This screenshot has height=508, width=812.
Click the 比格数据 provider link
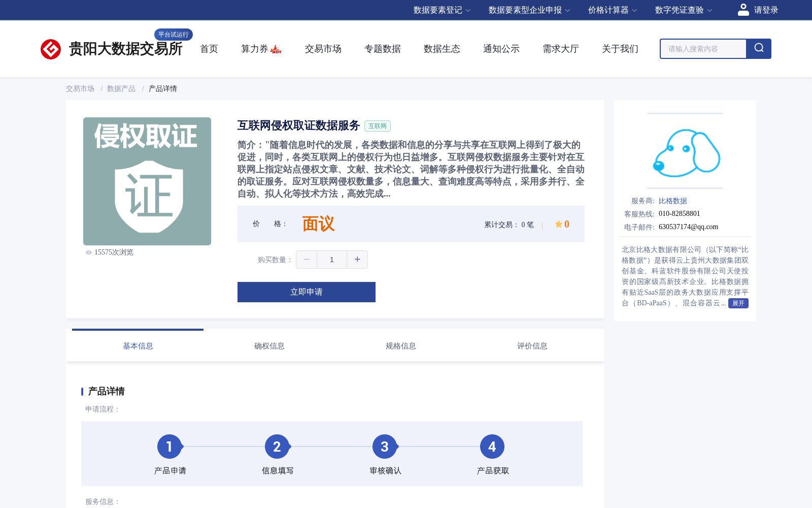[673, 201]
